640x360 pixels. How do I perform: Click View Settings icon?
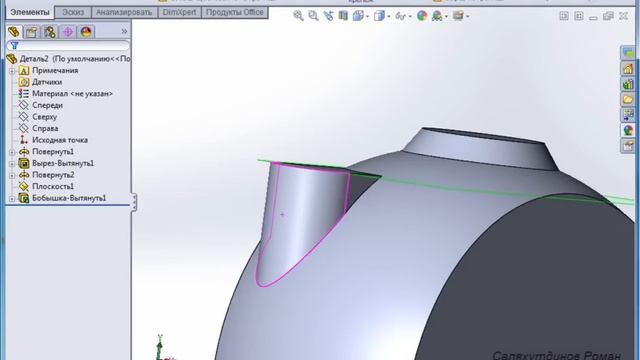coord(458,16)
